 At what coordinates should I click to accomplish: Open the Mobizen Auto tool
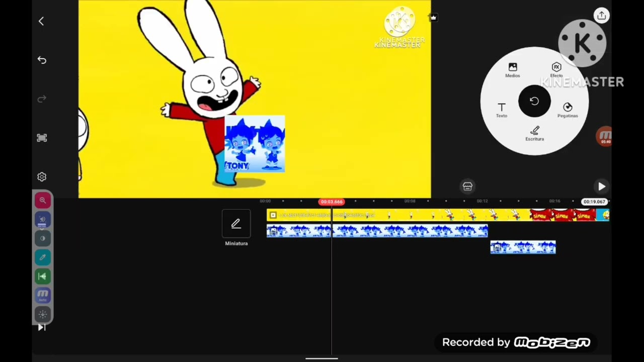(x=43, y=295)
